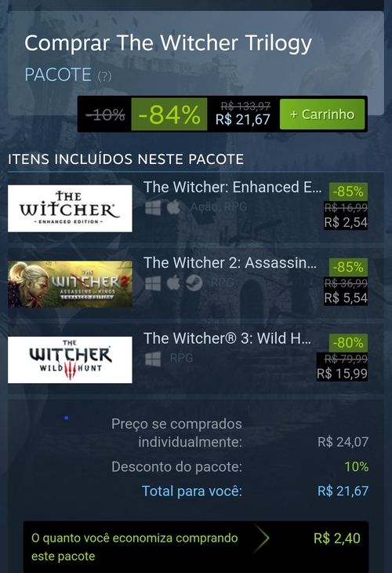Open The Witcher: Enhanced E... title link
Image resolution: width=392 pixels, height=573 pixels.
[233, 187]
